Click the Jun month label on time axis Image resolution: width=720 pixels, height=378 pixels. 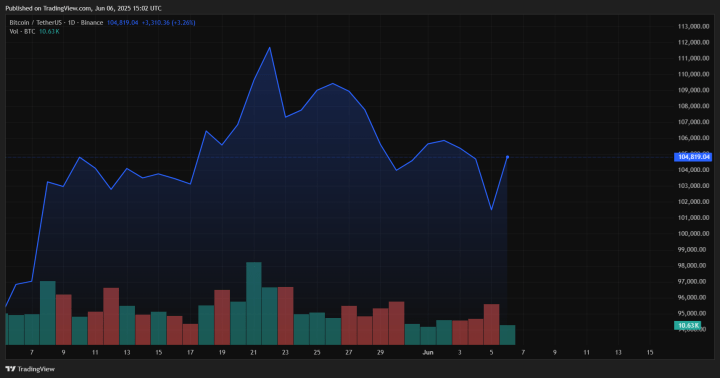point(428,352)
